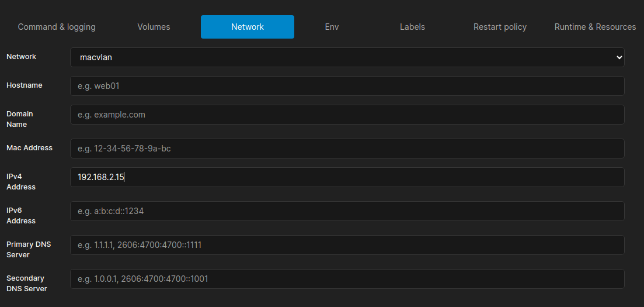Click into the Domain Name field
Image resolution: width=644 pixels, height=307 pixels.
(x=347, y=115)
